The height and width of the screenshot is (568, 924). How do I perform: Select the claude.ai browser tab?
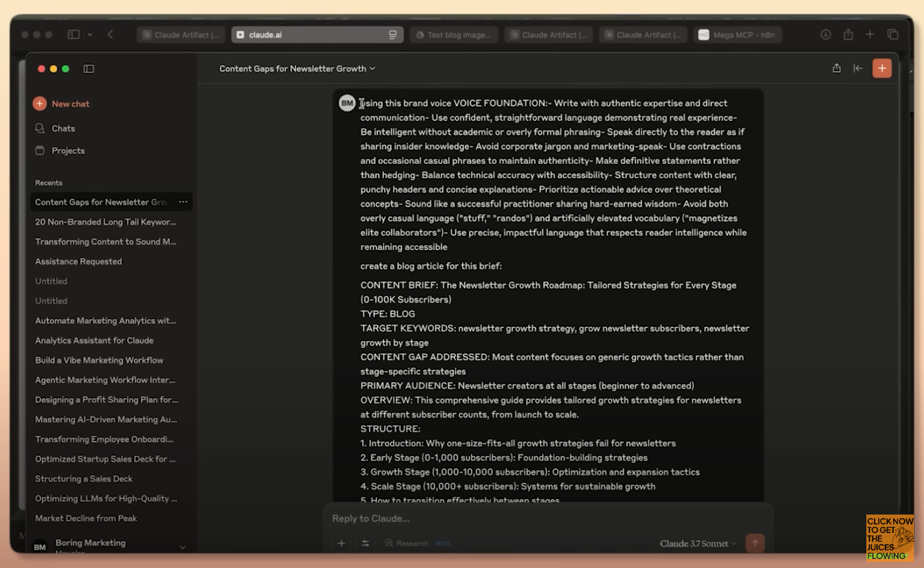[317, 35]
